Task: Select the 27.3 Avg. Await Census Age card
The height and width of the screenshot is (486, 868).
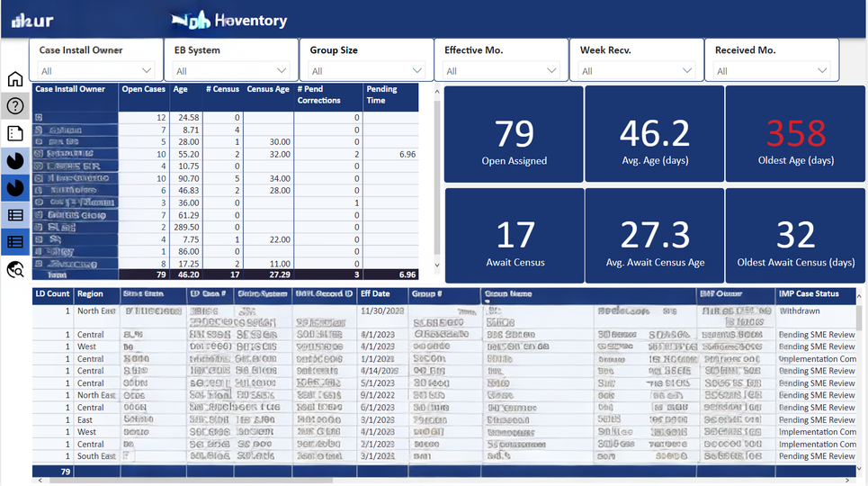Action: pos(655,236)
